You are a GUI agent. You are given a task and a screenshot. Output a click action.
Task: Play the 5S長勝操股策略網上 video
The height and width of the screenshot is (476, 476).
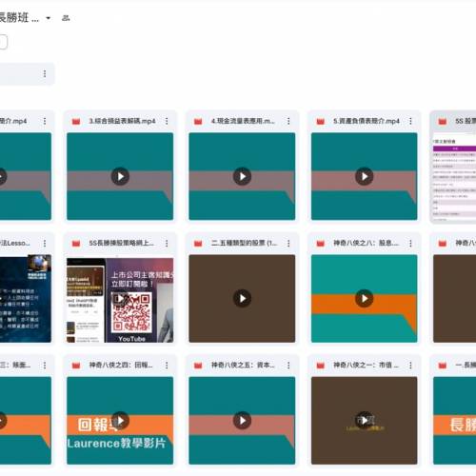tap(120, 298)
